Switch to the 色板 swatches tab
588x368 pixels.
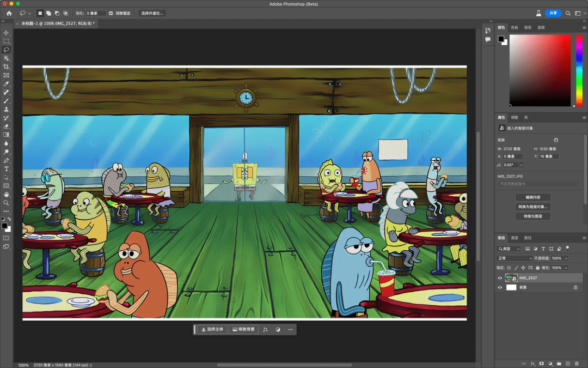click(x=514, y=27)
